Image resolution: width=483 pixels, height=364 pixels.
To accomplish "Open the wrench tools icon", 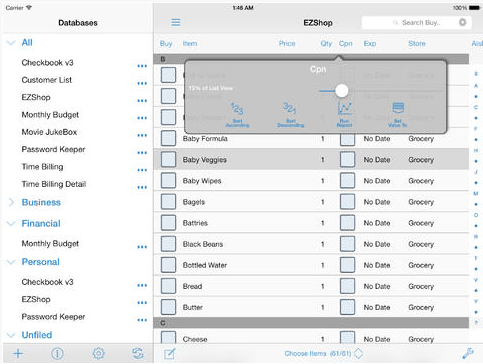I will [x=468, y=353].
